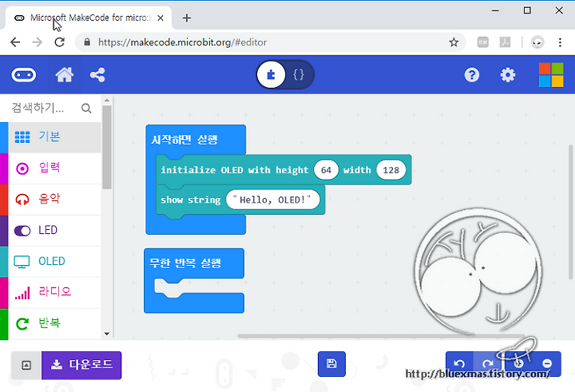The image size is (575, 392).
Task: Click the 기본 grid icon
Action: click(x=22, y=137)
